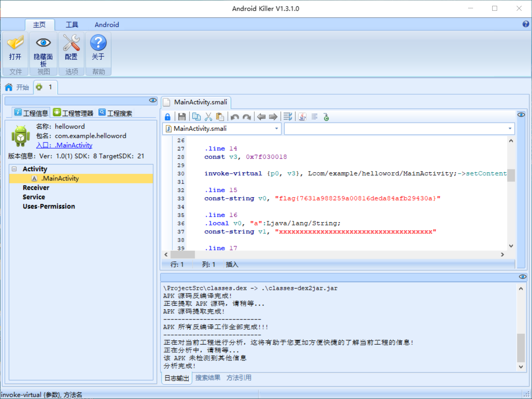Click the green refresh-arrow icon in toolbar

326,117
